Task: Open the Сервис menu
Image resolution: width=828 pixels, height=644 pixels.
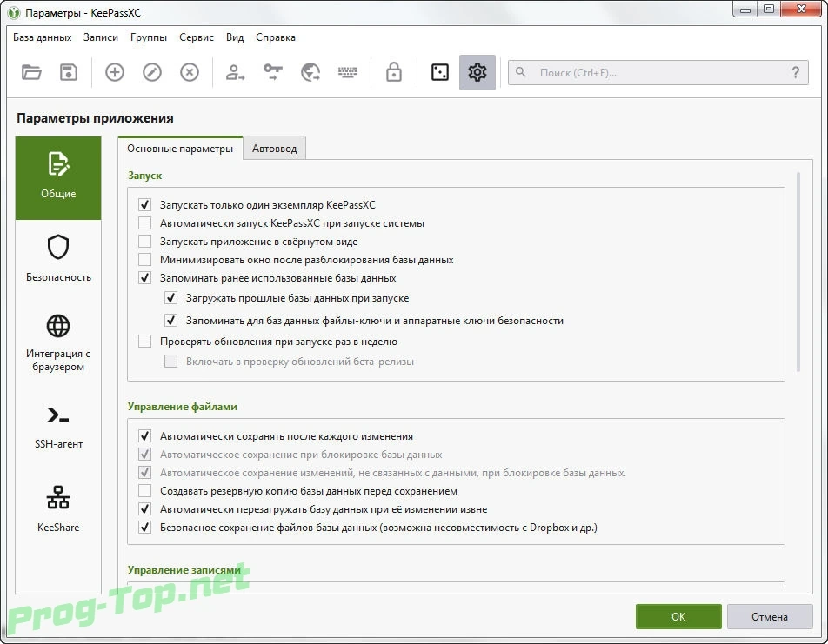Action: tap(197, 37)
